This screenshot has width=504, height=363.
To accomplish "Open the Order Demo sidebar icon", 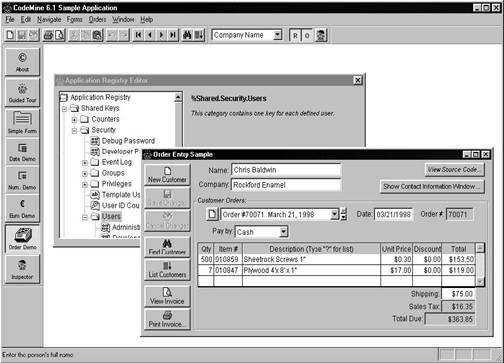I will [x=22, y=239].
